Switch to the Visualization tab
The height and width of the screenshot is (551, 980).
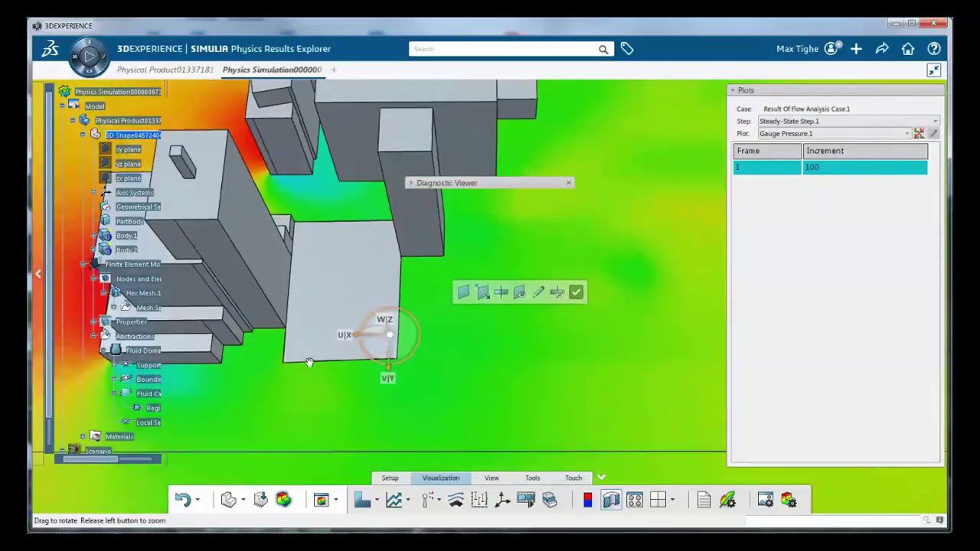click(441, 478)
